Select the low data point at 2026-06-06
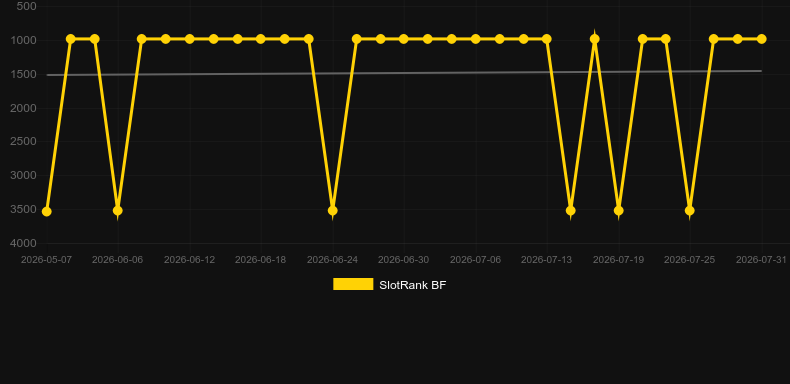The width and height of the screenshot is (790, 384). [118, 210]
